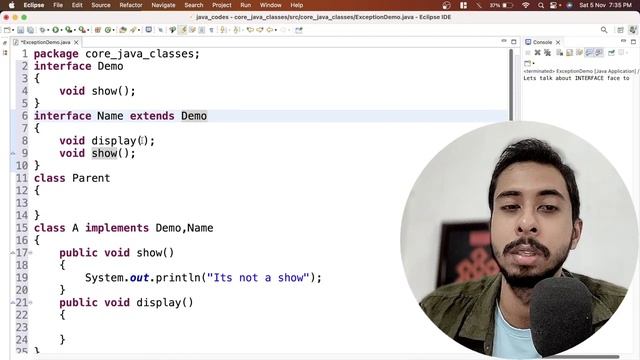Screen dimensions: 640x360
Task: Click the Coverage launch icon
Action: tap(69, 30)
